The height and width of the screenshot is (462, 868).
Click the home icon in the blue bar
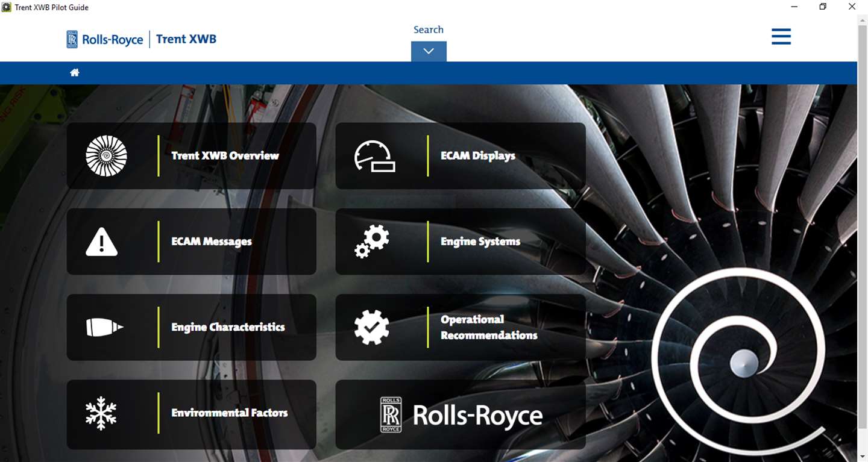click(75, 72)
